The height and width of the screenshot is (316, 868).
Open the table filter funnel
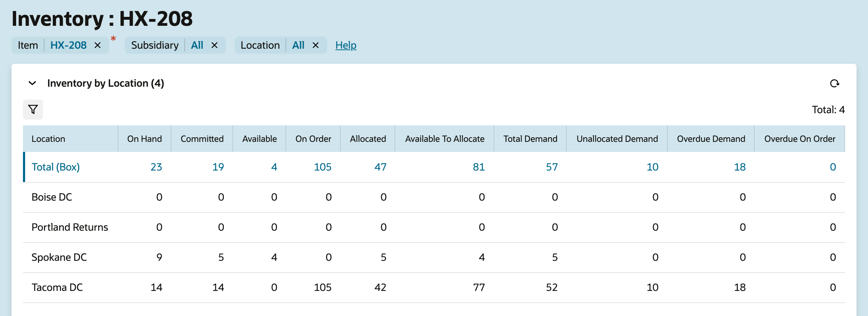point(33,110)
